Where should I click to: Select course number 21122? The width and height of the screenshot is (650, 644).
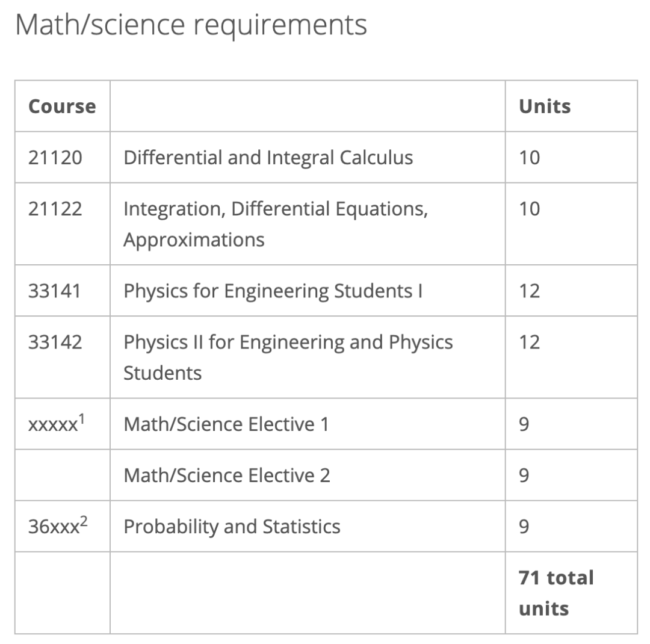coord(55,209)
